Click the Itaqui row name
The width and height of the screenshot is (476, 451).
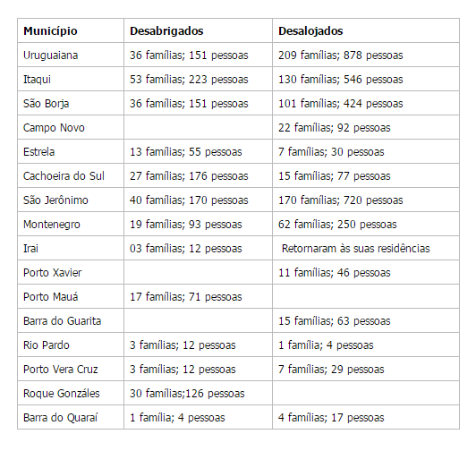[37, 80]
